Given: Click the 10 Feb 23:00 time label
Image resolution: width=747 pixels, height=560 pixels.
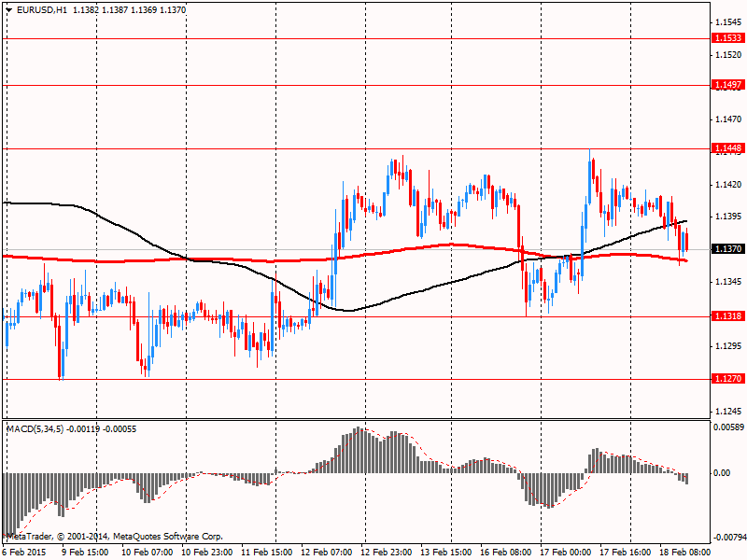Looking at the screenshot, I should [x=206, y=552].
